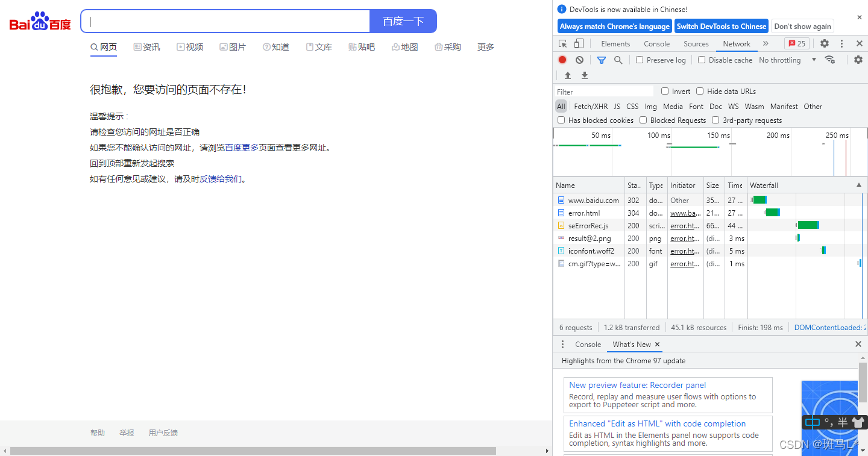Sort by the Waterfall column header
Viewport: 868px width, 456px height.
pos(807,185)
